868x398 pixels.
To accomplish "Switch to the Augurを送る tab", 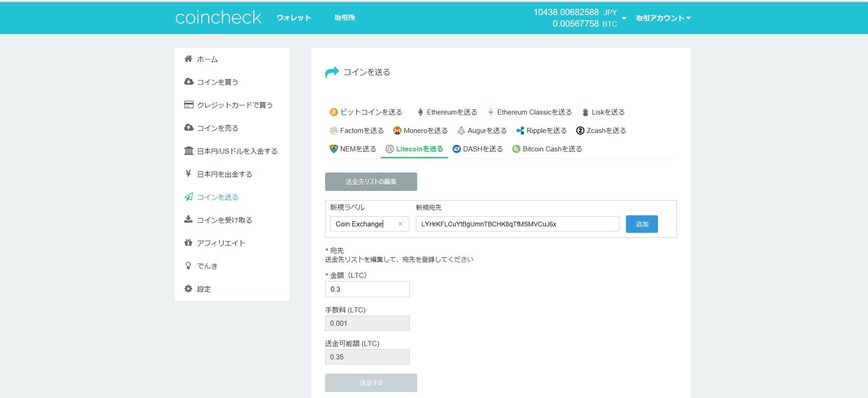I will [x=482, y=130].
